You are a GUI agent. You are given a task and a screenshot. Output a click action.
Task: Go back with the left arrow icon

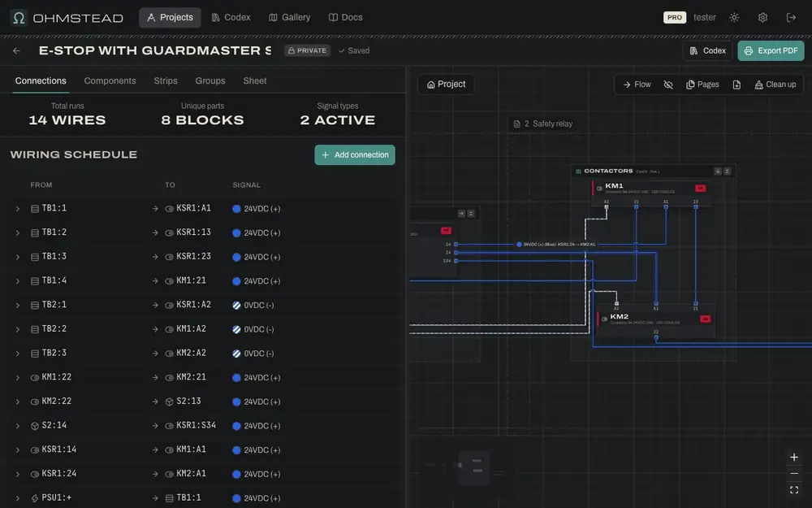[x=16, y=50]
